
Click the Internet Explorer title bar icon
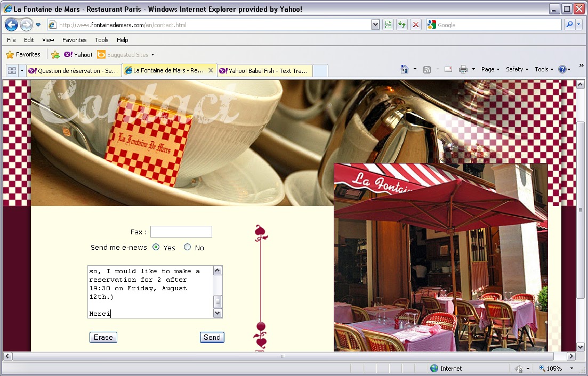[x=8, y=9]
